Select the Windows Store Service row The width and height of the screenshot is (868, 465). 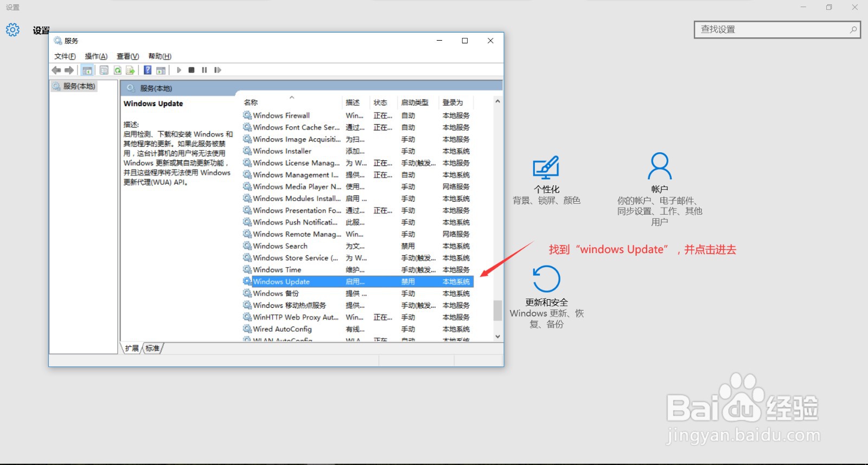(358, 258)
